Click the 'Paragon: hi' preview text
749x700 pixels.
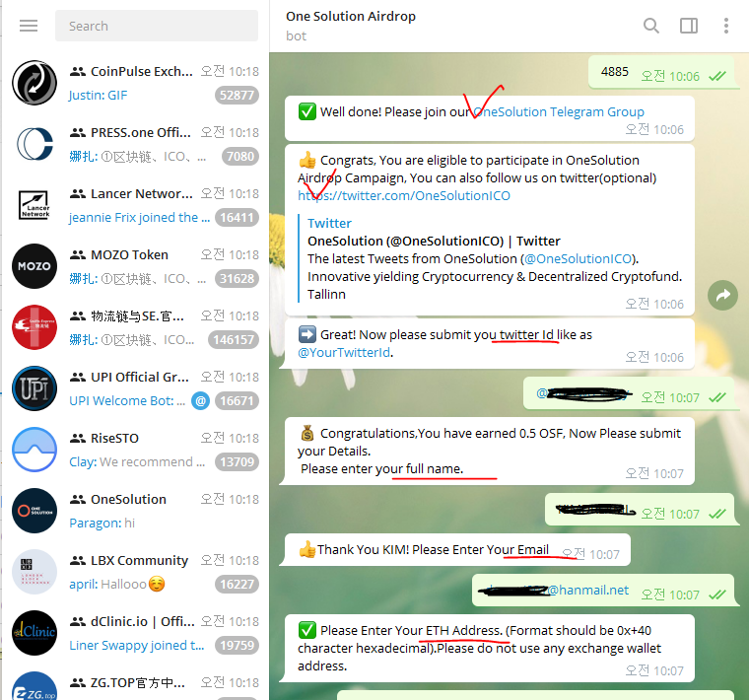coord(102,524)
